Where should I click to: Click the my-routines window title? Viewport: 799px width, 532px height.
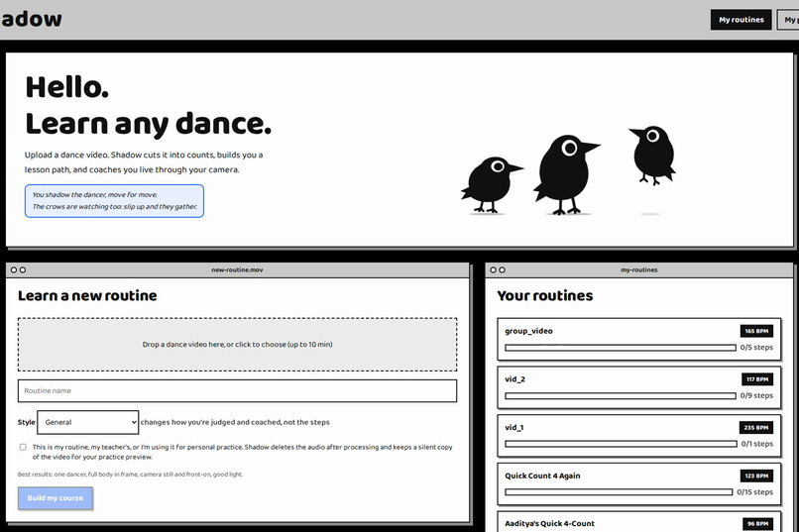tap(639, 269)
